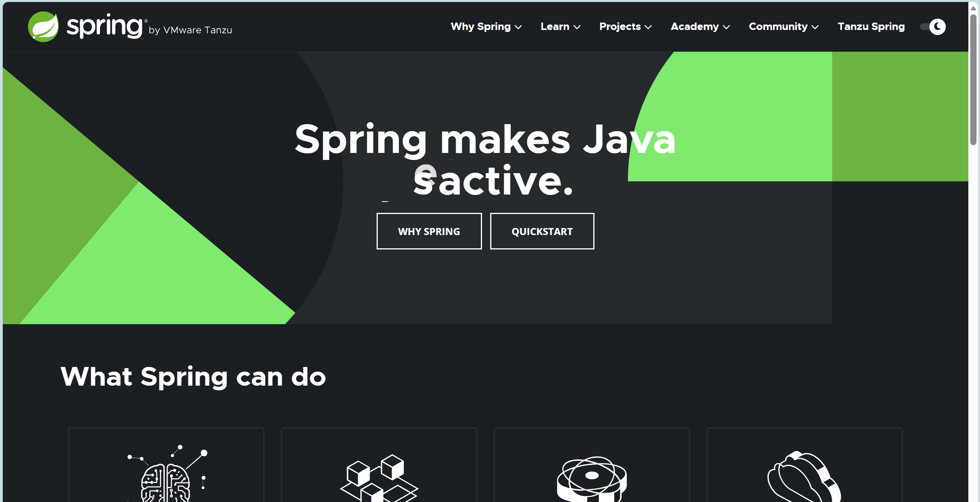Image resolution: width=980 pixels, height=502 pixels.
Task: Click the 'What Spring can do' heading
Action: coord(193,377)
